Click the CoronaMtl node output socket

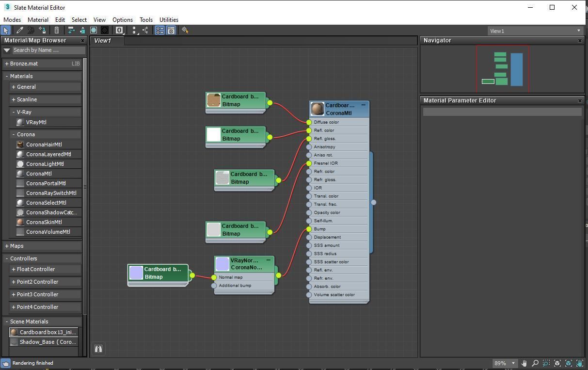pyautogui.click(x=373, y=202)
